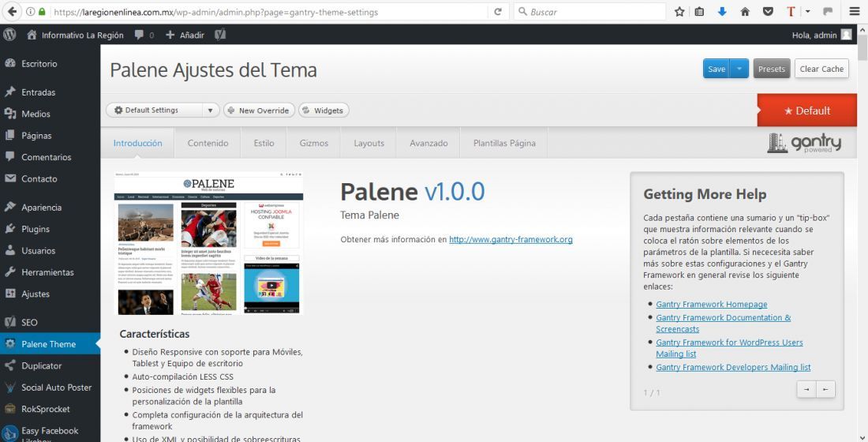This screenshot has height=442, width=868.
Task: Click the Clear Cache button
Action: [821, 69]
